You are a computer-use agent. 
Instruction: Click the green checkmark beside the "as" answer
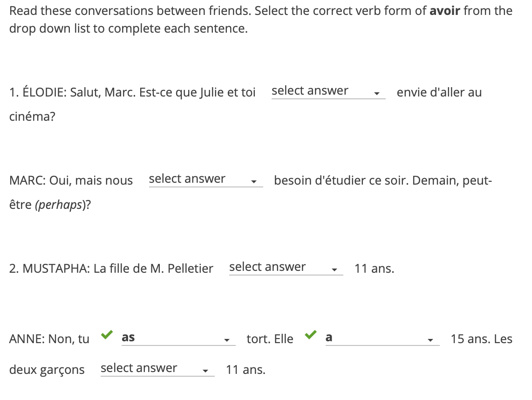[x=107, y=335]
